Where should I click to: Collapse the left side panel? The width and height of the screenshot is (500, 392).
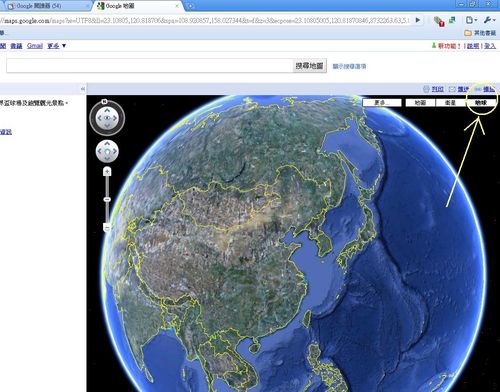83,89
